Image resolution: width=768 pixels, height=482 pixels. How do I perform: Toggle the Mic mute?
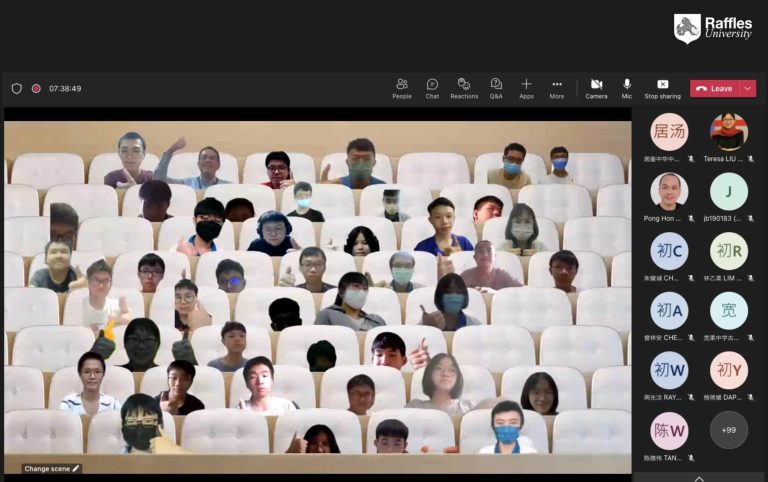pyautogui.click(x=627, y=88)
